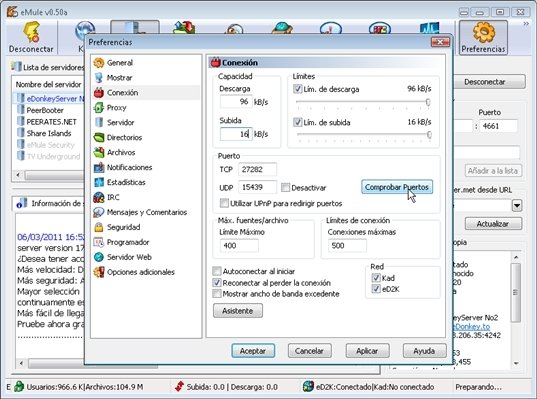Select Directorios in preferences list
This screenshot has height=399, width=537.
point(124,137)
